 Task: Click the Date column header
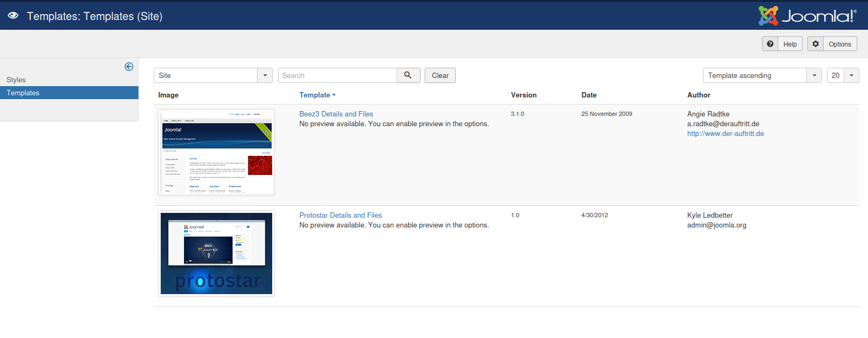point(589,95)
